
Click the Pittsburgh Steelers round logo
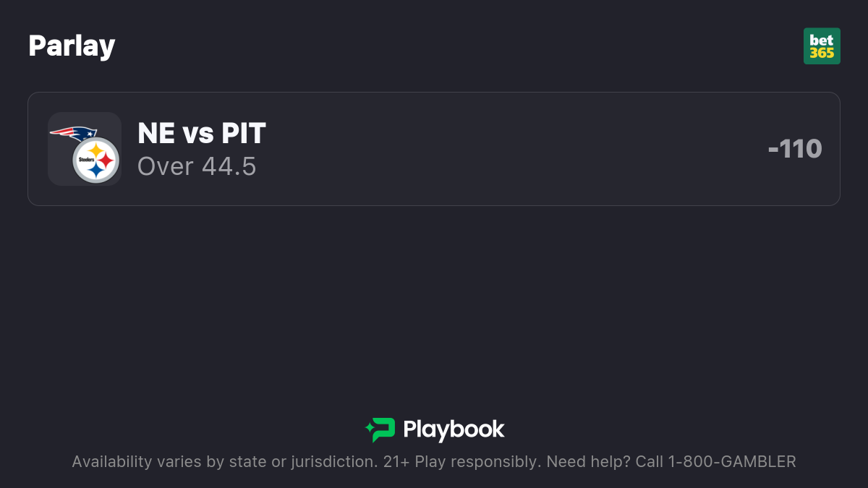click(x=96, y=160)
